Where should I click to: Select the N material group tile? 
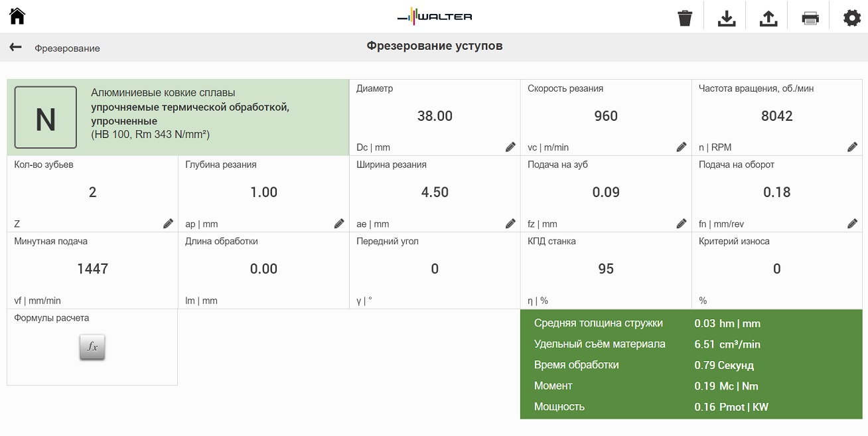point(46,117)
